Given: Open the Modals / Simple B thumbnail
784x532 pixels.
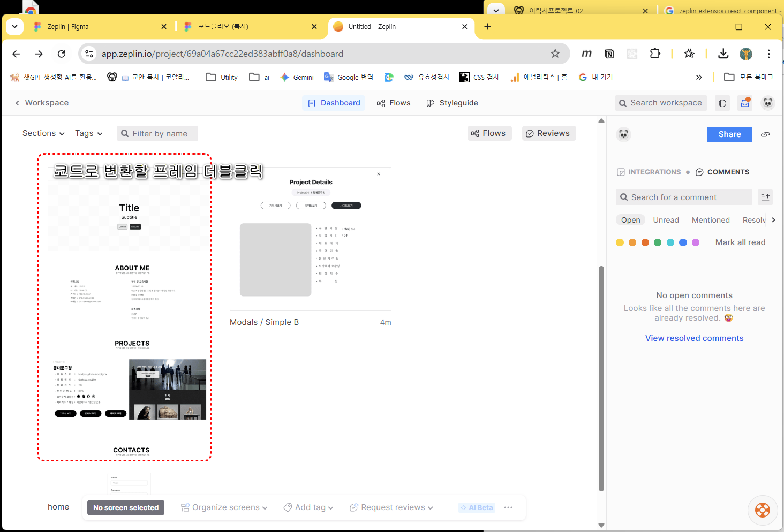Looking at the screenshot, I should coord(311,239).
